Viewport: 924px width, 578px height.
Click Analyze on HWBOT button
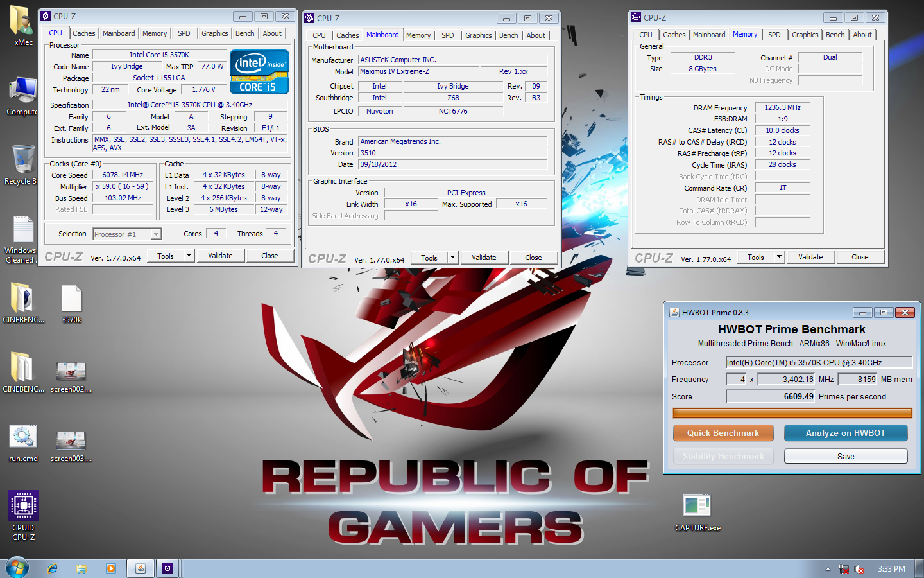point(846,433)
